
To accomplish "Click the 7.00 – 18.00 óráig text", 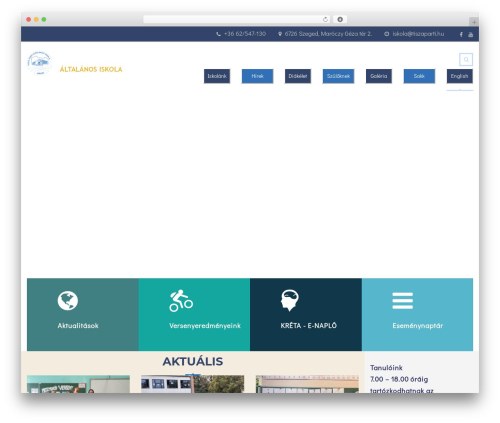I will click(399, 379).
